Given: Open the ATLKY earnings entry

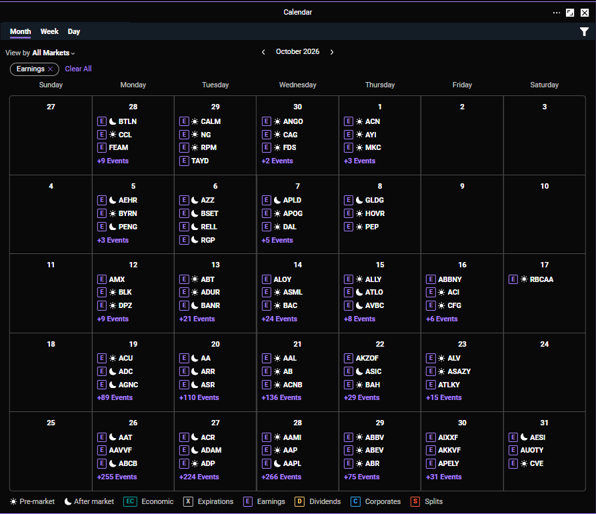Looking at the screenshot, I should coord(443,385).
